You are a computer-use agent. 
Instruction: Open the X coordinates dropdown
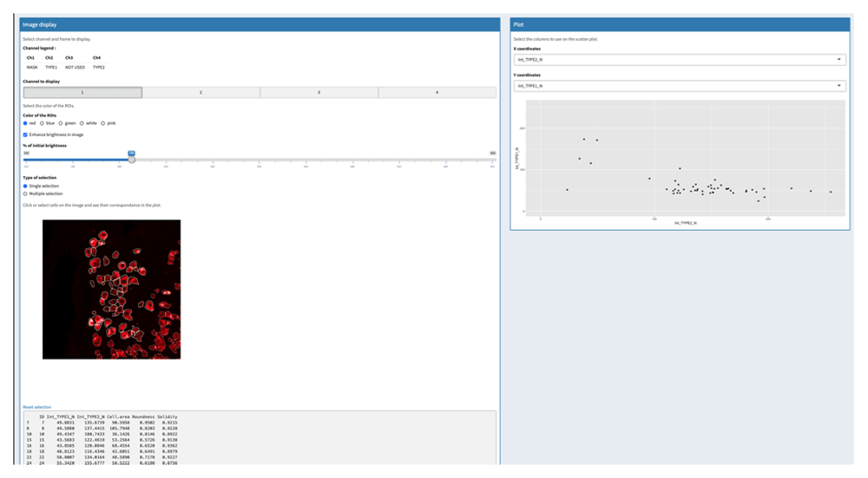679,60
